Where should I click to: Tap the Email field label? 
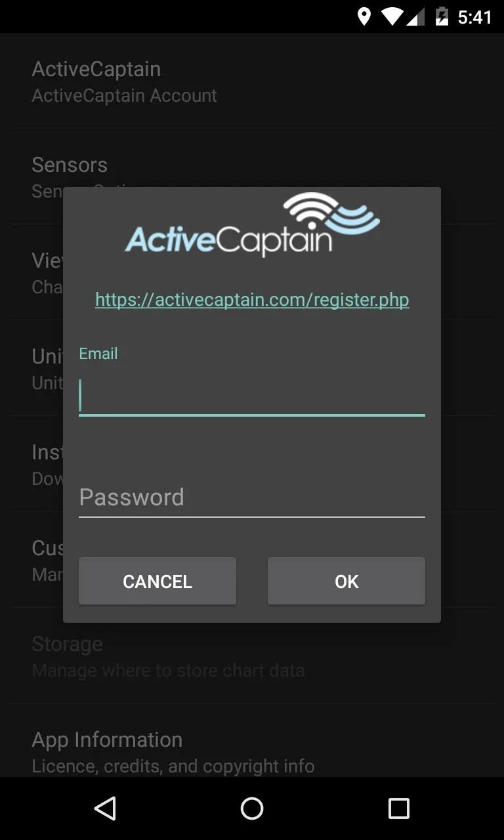coord(98,354)
